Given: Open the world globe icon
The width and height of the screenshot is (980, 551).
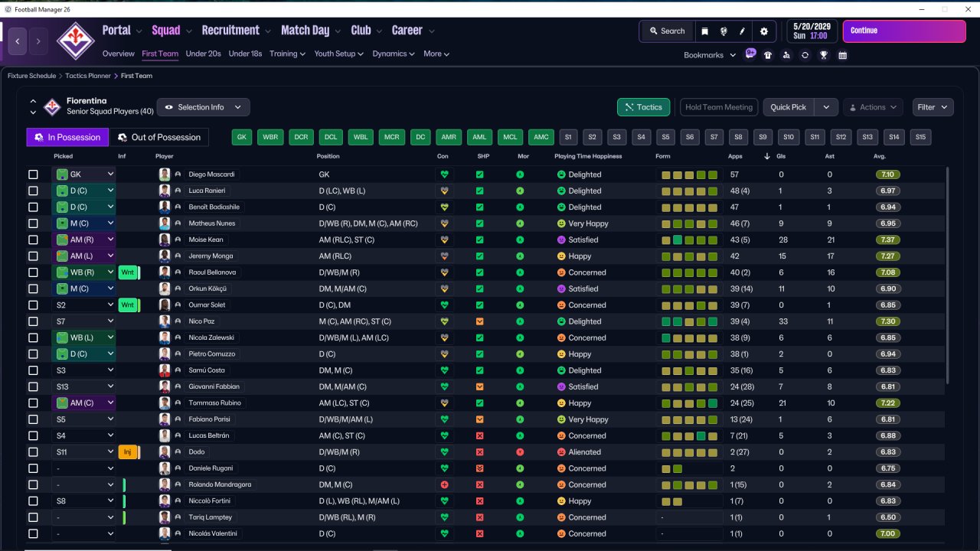Looking at the screenshot, I should (724, 31).
